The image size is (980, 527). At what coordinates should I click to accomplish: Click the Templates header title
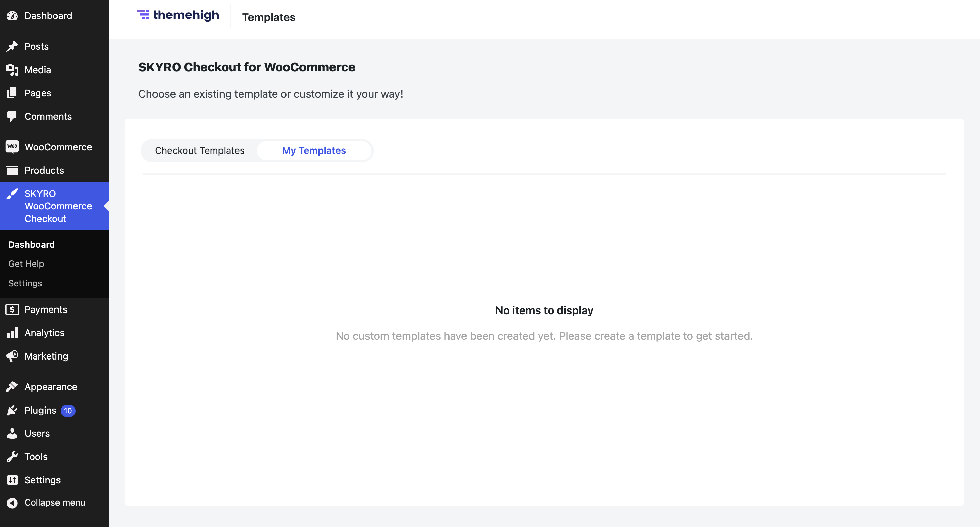268,17
